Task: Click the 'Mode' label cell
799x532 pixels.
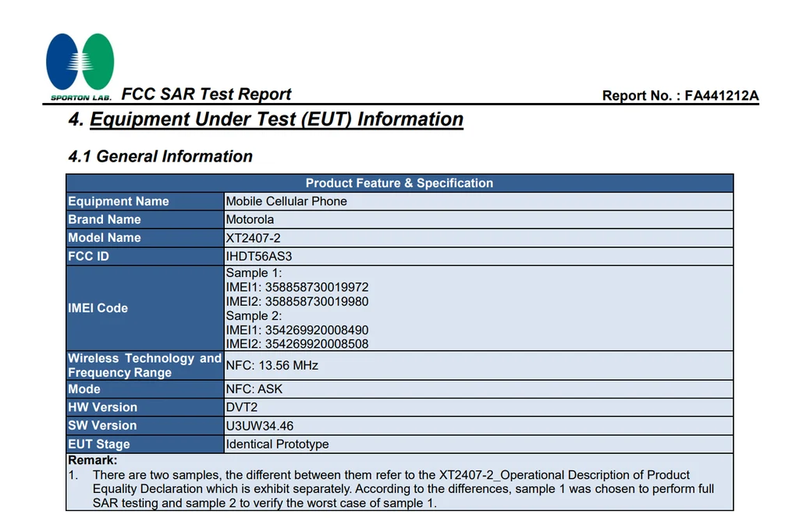Action: (145, 389)
